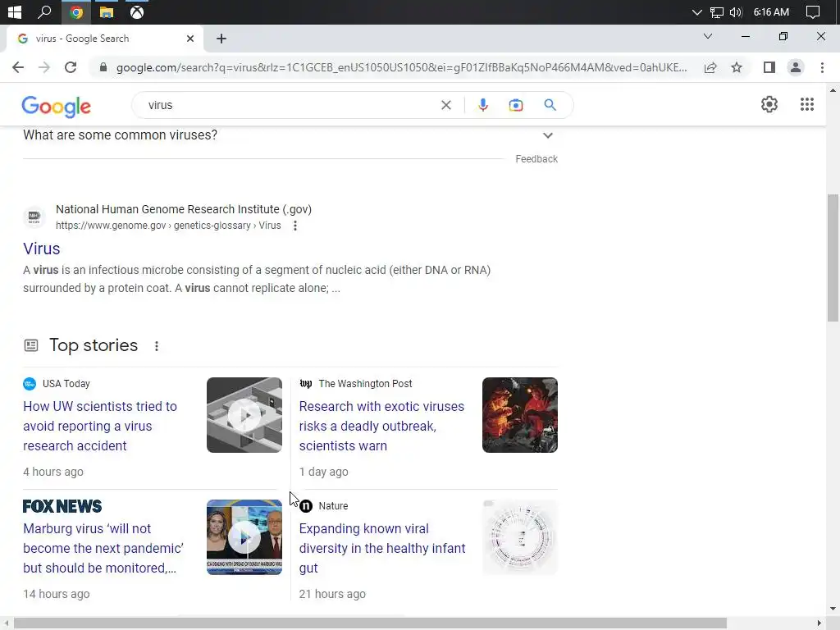This screenshot has height=630, width=840.
Task: Open the notification center icon
Action: [813, 11]
